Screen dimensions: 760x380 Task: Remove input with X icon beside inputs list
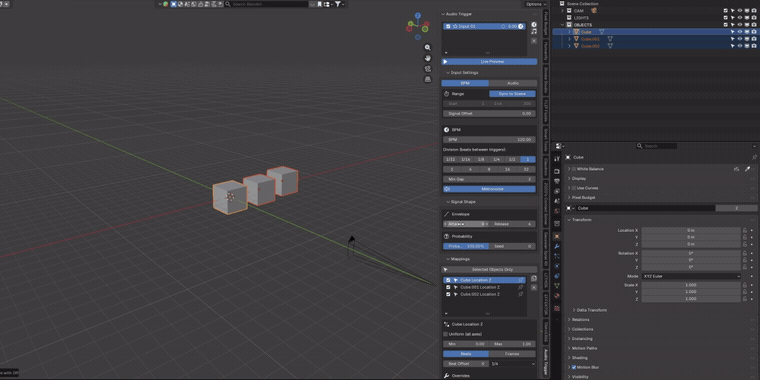534,41
